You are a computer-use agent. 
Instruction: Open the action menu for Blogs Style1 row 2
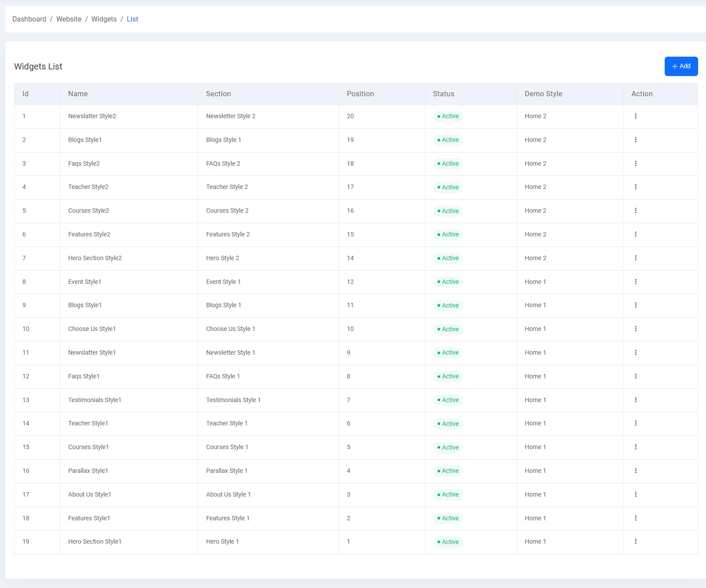point(636,140)
